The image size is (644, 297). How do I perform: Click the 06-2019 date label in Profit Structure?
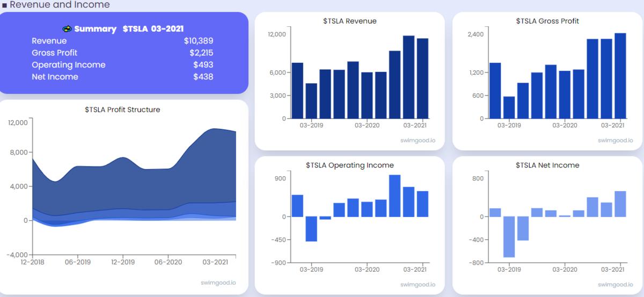78,262
